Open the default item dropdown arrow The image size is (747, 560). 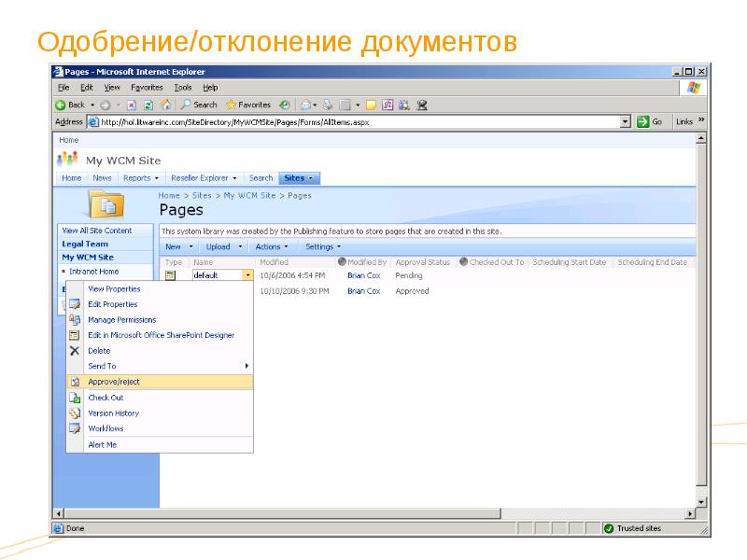pos(247,276)
